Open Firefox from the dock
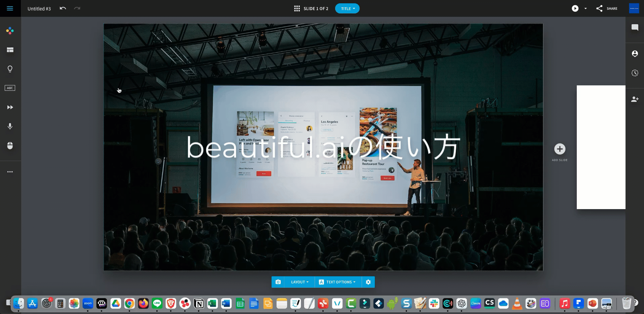 pos(143,304)
